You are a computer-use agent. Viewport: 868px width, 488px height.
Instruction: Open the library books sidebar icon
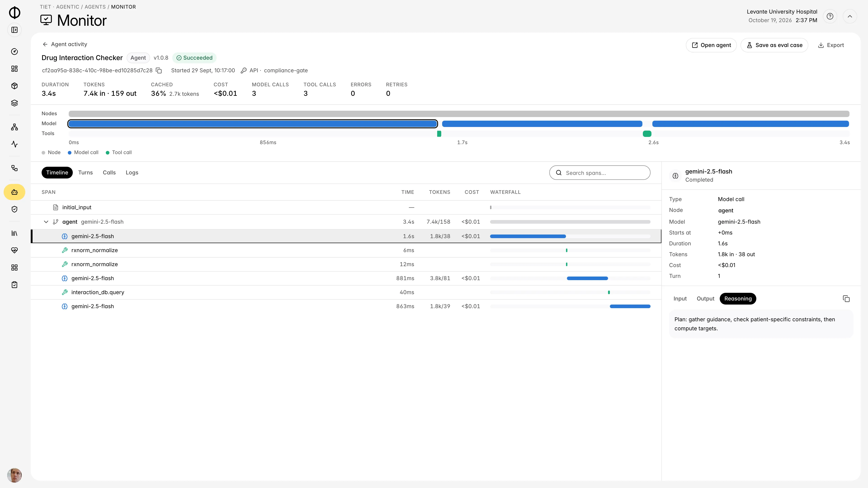coord(14,233)
